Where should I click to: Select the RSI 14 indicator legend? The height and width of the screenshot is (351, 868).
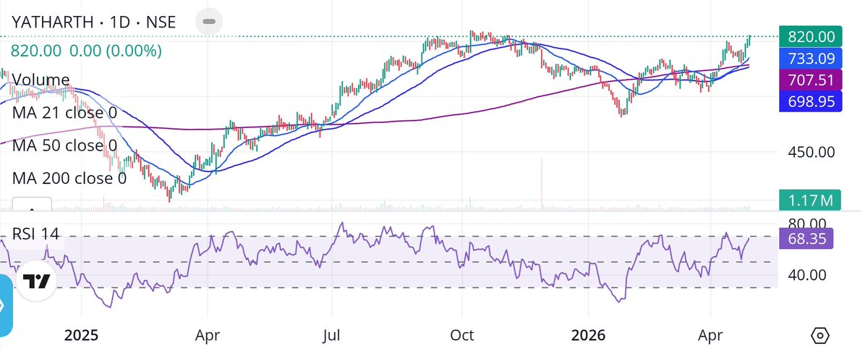point(35,234)
